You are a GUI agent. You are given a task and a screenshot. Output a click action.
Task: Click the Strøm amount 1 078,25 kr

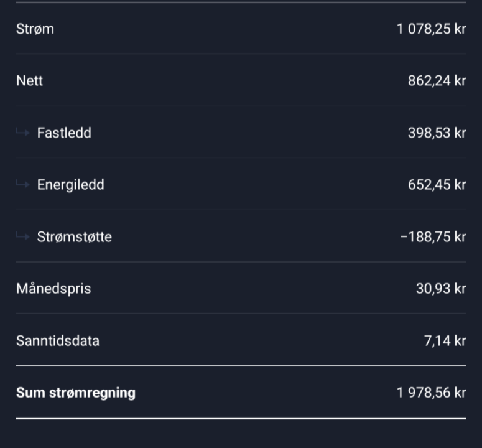tap(431, 29)
